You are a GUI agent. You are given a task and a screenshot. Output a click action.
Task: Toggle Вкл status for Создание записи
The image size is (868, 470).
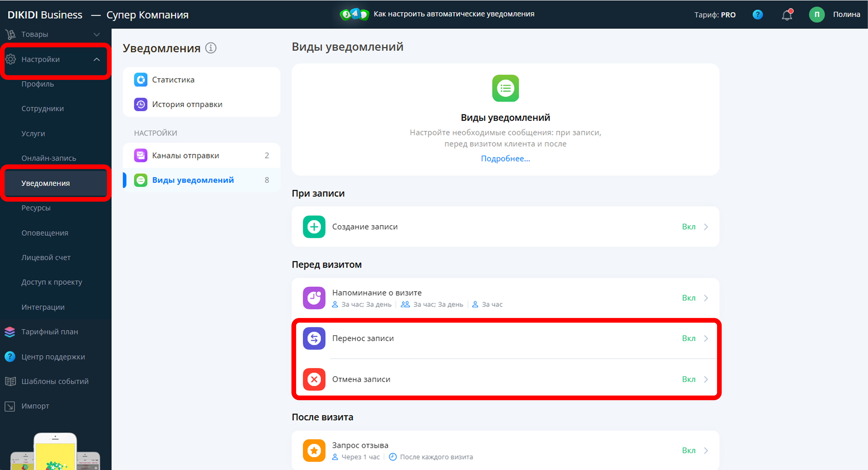tap(688, 227)
